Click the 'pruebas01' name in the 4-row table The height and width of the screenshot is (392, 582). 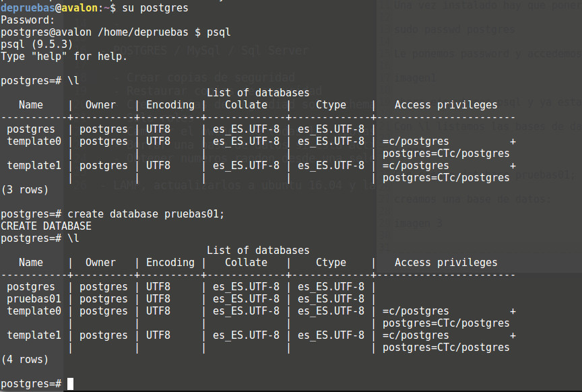click(34, 299)
